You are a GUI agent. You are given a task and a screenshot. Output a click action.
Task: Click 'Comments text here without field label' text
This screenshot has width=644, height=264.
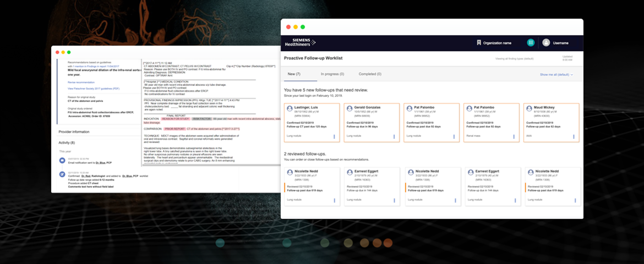click(91, 187)
